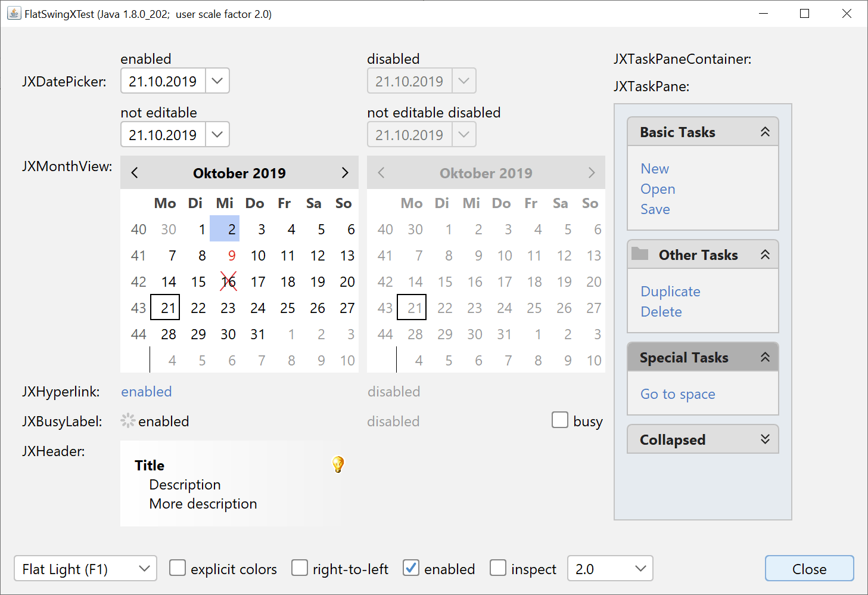Screen dimensions: 868x595
Task: Click the lightbulb icon in JXHeader
Action: click(338, 464)
